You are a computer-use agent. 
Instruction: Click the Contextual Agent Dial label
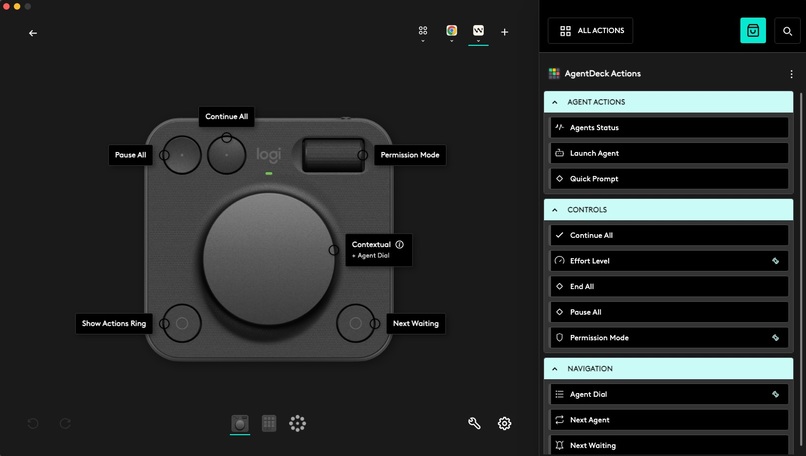coord(378,250)
